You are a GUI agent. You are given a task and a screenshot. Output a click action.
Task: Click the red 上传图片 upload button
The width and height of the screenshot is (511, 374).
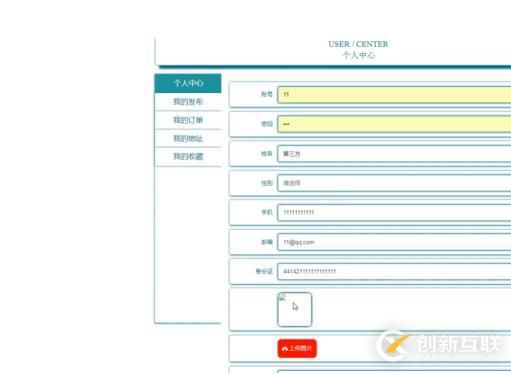coord(297,348)
